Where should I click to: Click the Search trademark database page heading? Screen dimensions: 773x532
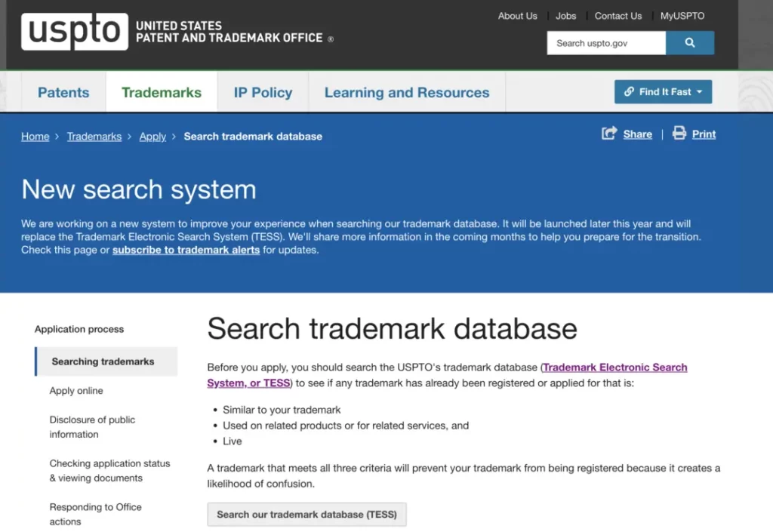[392, 328]
